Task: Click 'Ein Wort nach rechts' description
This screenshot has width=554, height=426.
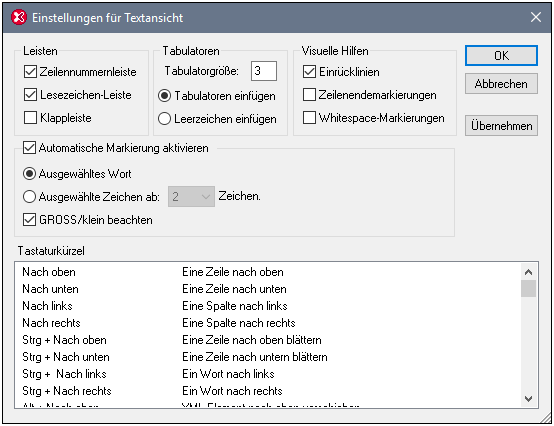Action: [232, 391]
